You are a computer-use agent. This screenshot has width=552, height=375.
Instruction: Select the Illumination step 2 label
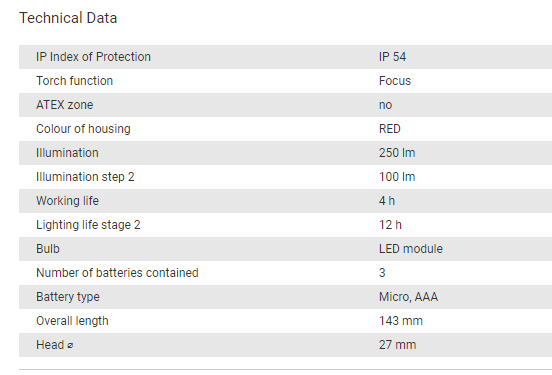[x=85, y=177]
